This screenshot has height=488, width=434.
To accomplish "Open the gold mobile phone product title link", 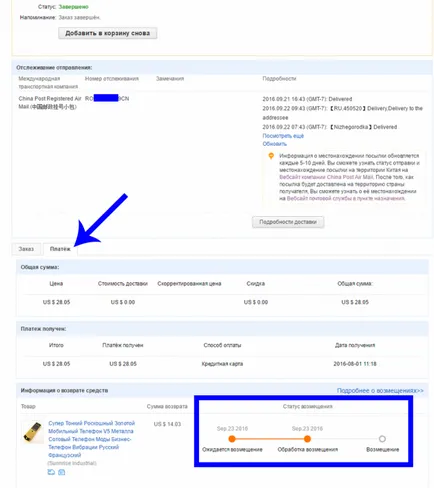I will (91, 439).
